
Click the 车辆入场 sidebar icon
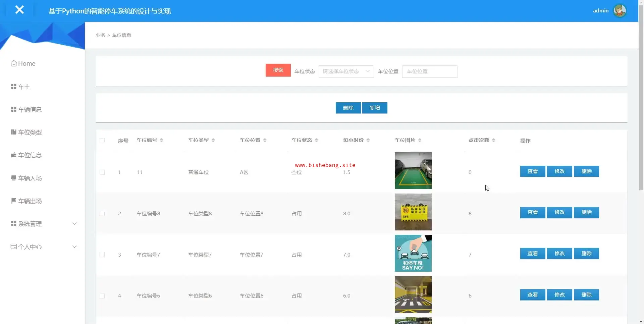point(13,178)
